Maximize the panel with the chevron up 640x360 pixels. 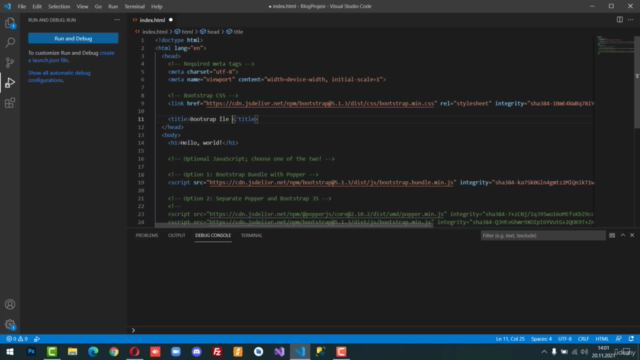tap(623, 235)
